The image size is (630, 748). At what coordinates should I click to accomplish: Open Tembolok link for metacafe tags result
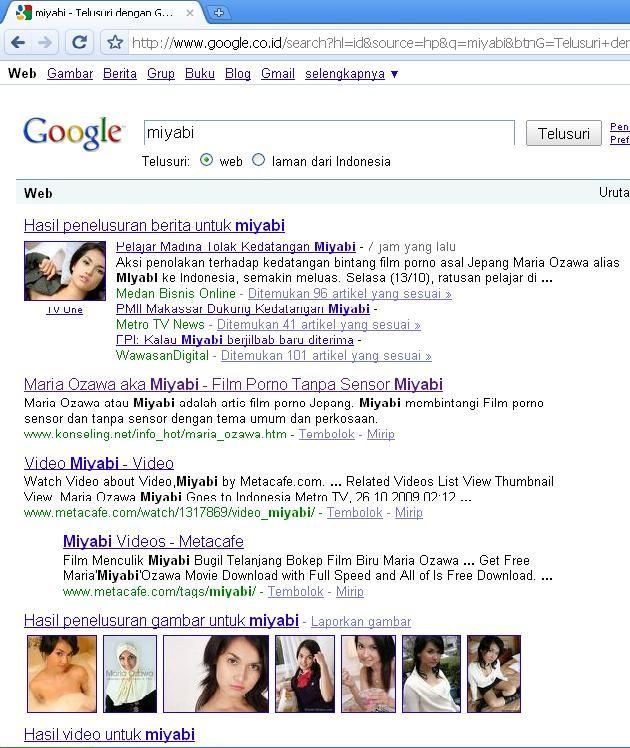tap(296, 592)
